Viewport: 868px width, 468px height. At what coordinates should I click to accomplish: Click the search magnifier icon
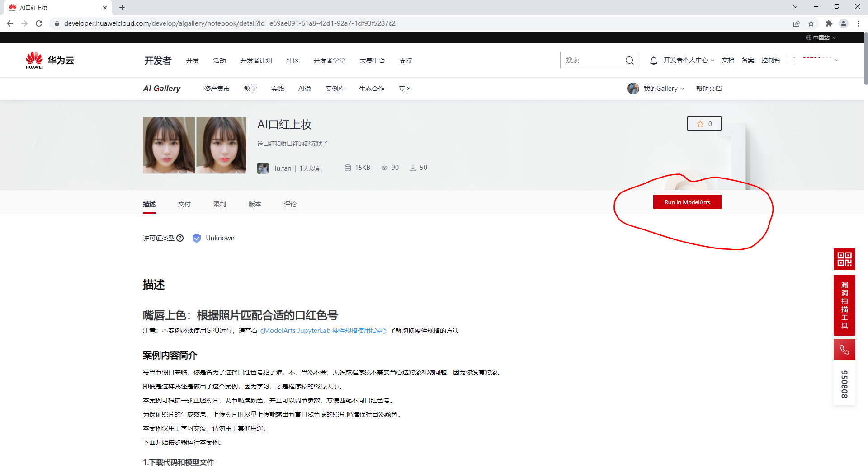tap(630, 60)
